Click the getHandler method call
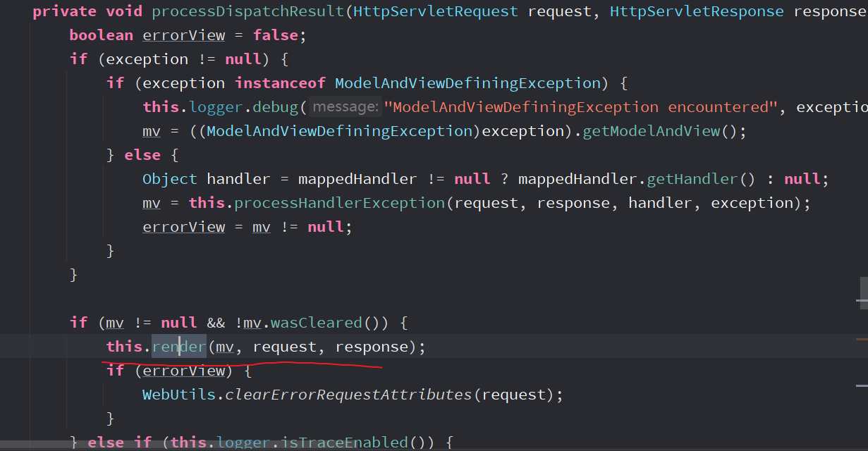The height and width of the screenshot is (451, 868). tap(692, 179)
